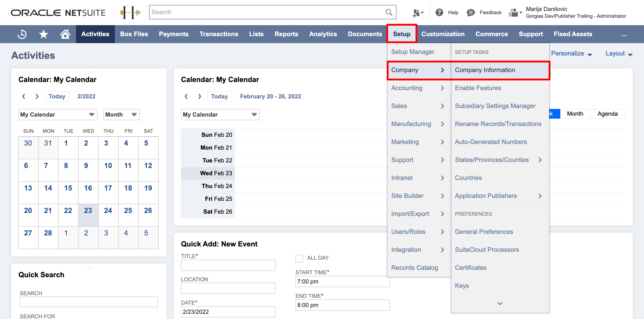Select Certificates menu item
The width and height of the screenshot is (644, 319).
470,268
